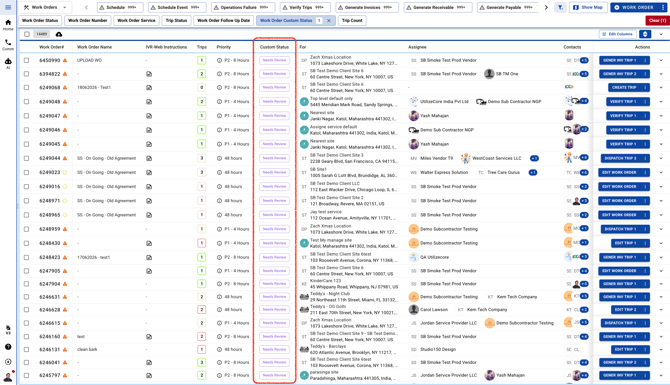Click the Show Map button
This screenshot has width=670, height=385.
click(588, 7)
